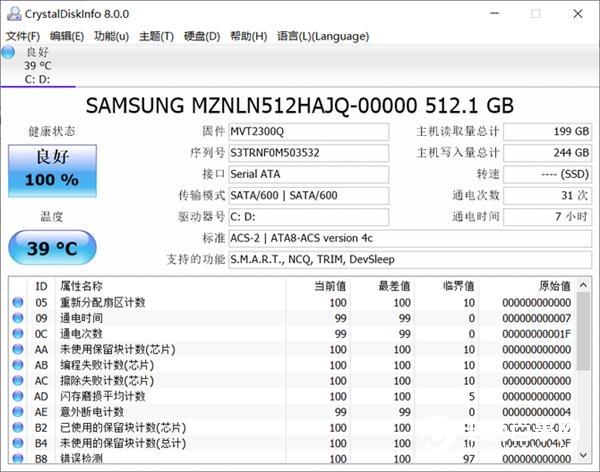Image resolution: width=600 pixels, height=472 pixels.
Task: Open the 功能(u) menu
Action: (x=111, y=36)
